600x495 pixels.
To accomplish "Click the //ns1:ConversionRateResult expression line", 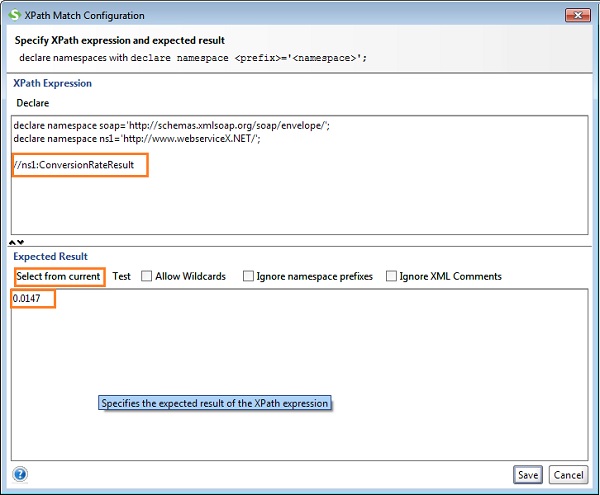I will click(x=78, y=164).
